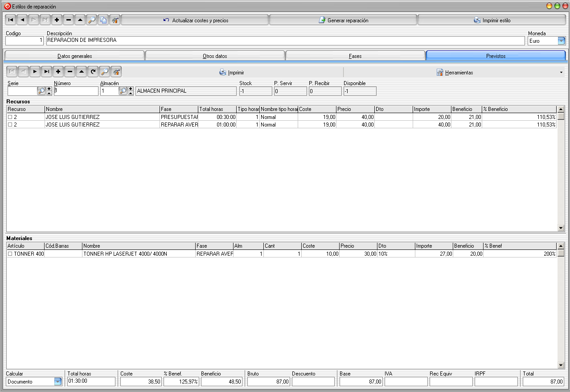
Task: Go to last record in Previstos toolbar
Action: pyautogui.click(x=47, y=72)
